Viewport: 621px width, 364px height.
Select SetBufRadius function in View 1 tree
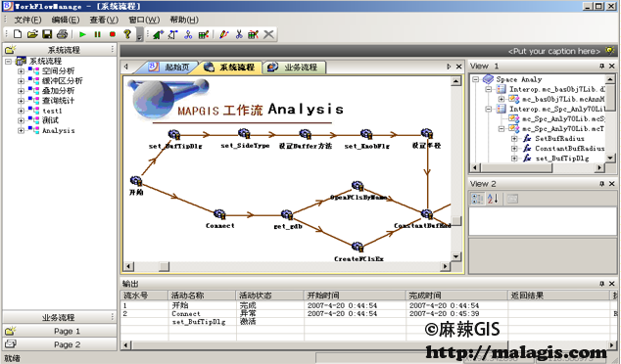(x=559, y=139)
